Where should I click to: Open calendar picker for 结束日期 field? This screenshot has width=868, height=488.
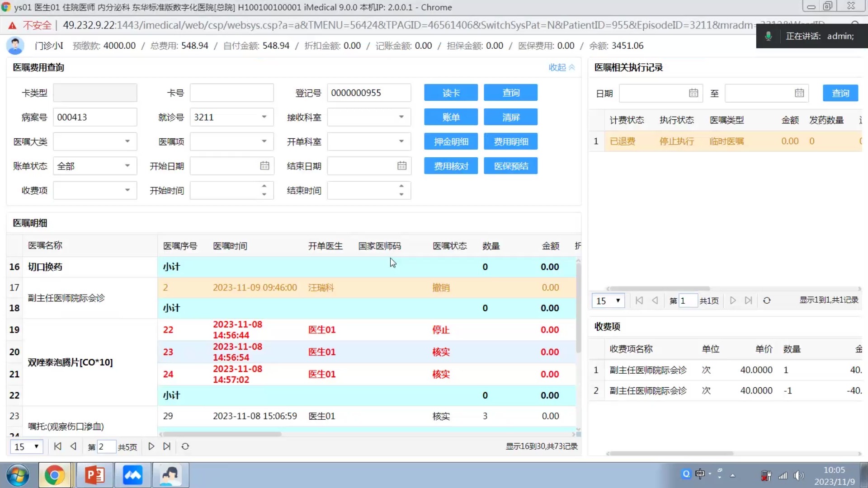[x=401, y=166]
